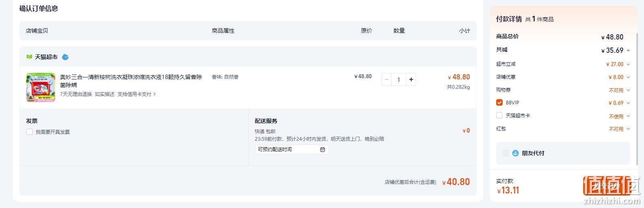644x208 pixels.
Task: Click the blue badge next to 天猫超市
Action: tap(65, 57)
